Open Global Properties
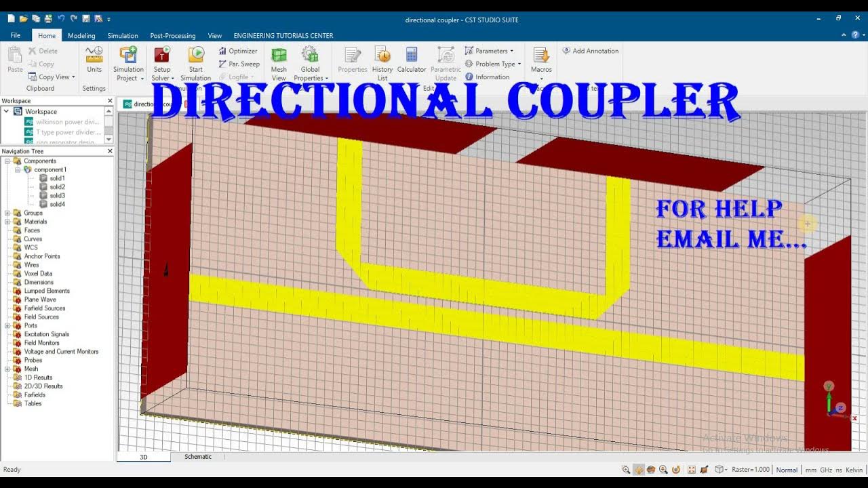This screenshot has height=488, width=868. pos(310,64)
